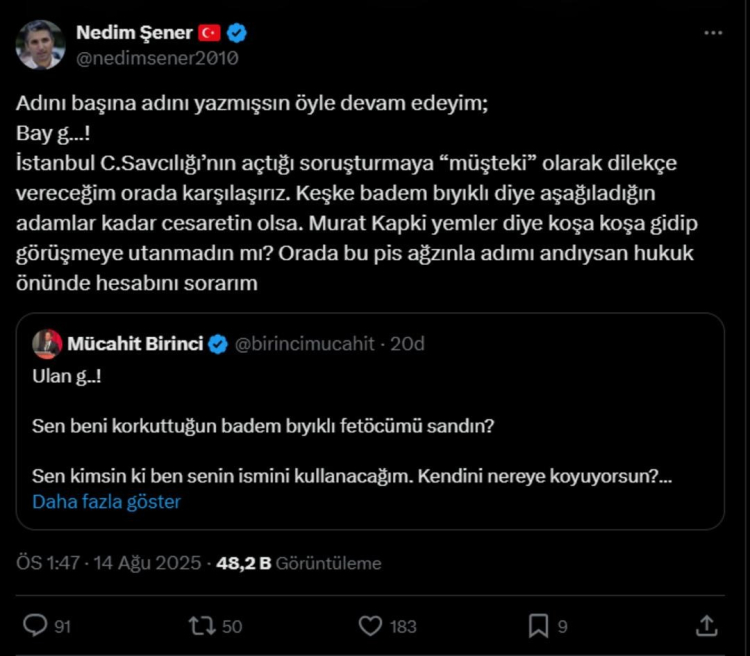Open the three-dot more options menu
This screenshot has width=750, height=656.
712,32
